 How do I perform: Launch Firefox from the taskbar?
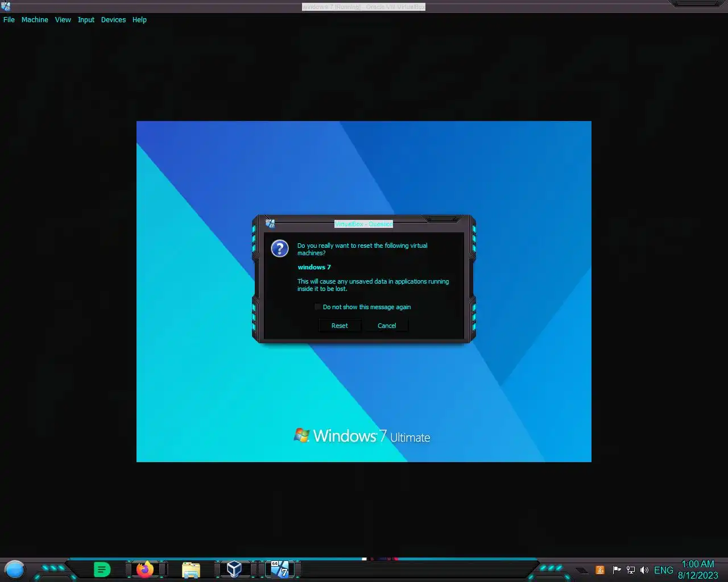coord(145,569)
